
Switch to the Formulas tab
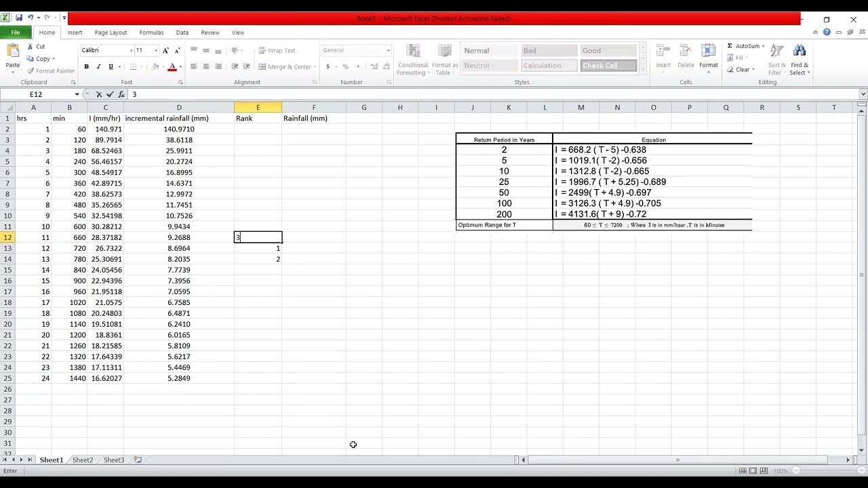pyautogui.click(x=151, y=33)
